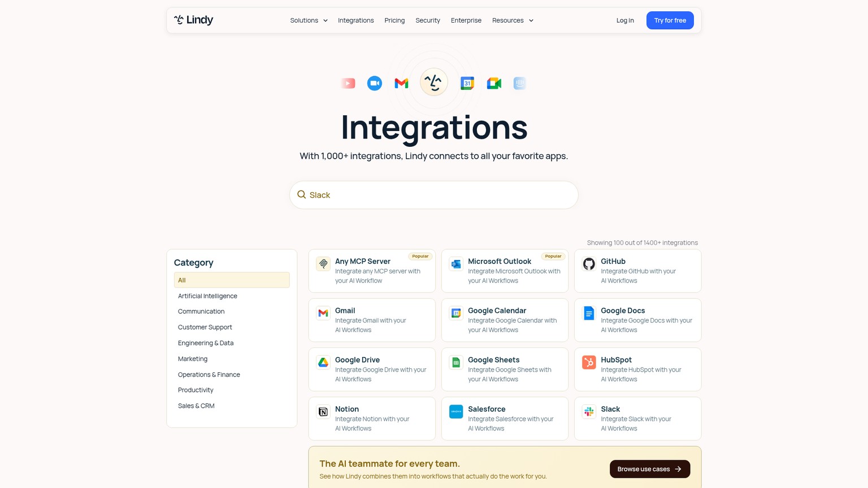This screenshot has width=868, height=488.
Task: Open the Security nav item
Action: (x=428, y=20)
